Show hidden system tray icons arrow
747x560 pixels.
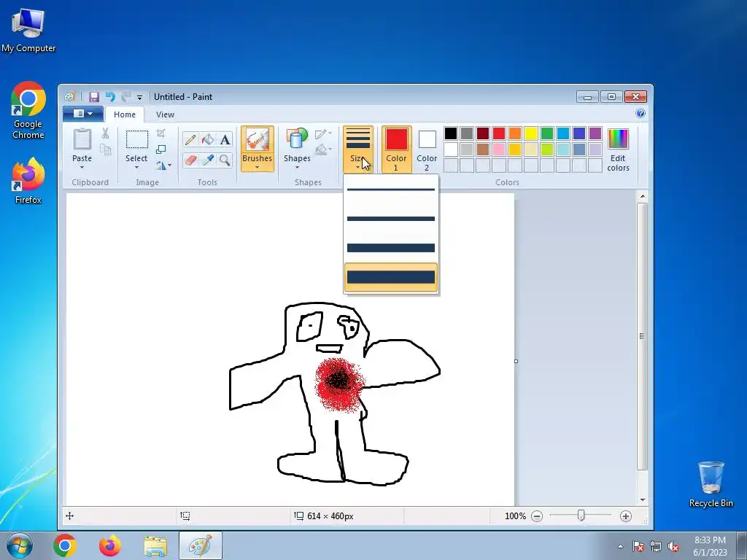[620, 546]
